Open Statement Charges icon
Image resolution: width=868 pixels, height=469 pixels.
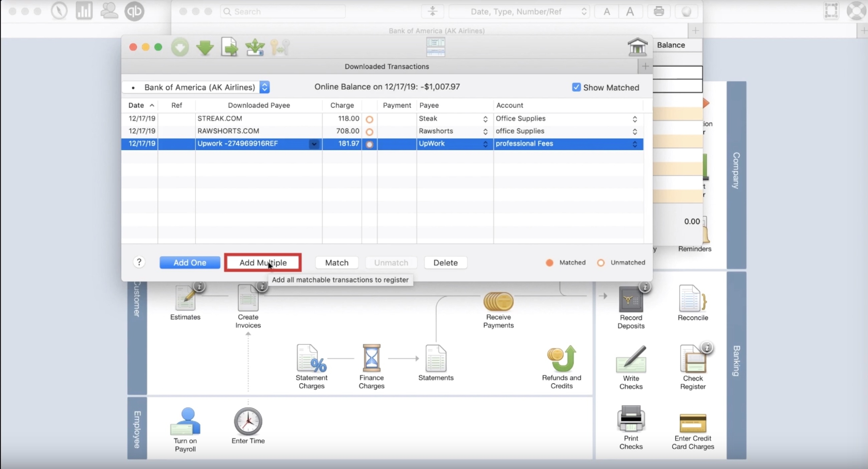(x=311, y=358)
